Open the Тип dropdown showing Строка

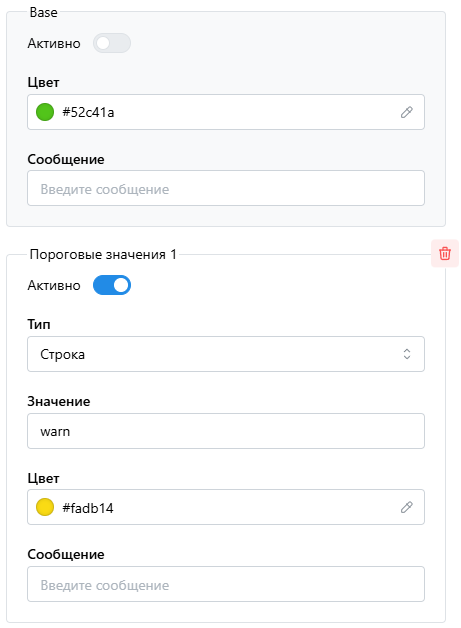(x=226, y=354)
